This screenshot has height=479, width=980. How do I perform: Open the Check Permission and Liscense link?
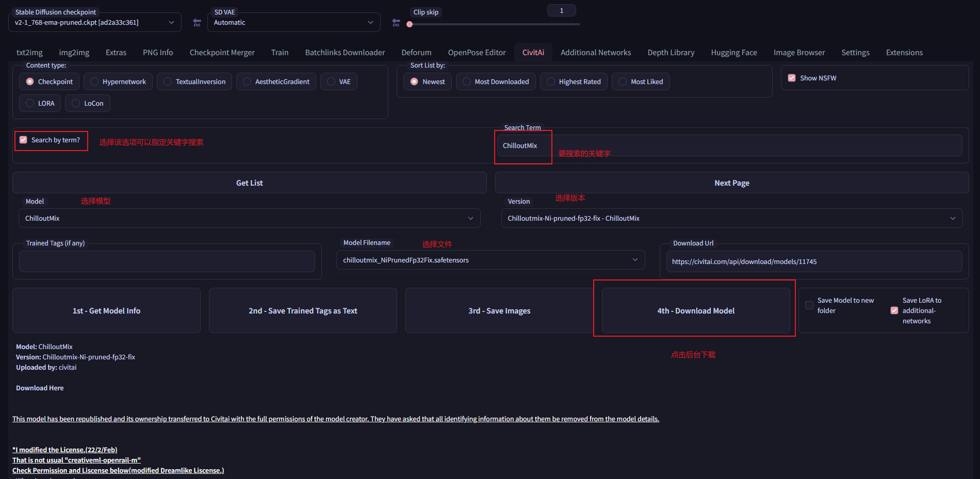118,471
